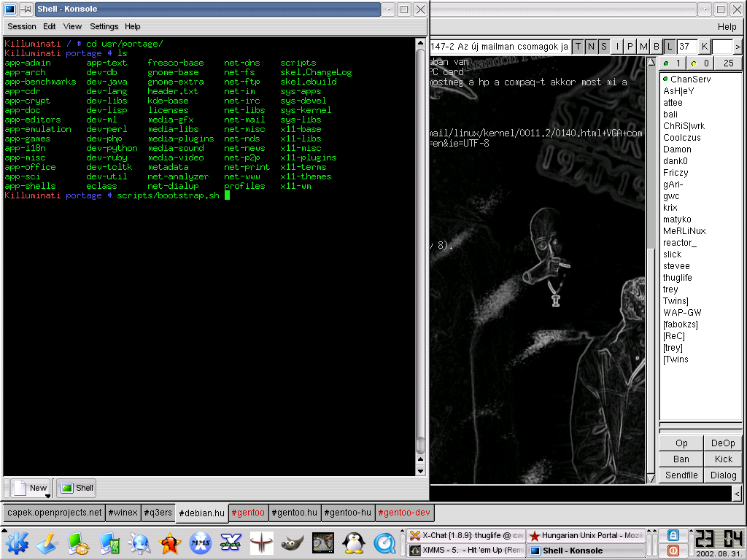Screen dimensions: 747x560
Task: Toggle the Konsole sticky pin icon
Action: click(x=26, y=9)
